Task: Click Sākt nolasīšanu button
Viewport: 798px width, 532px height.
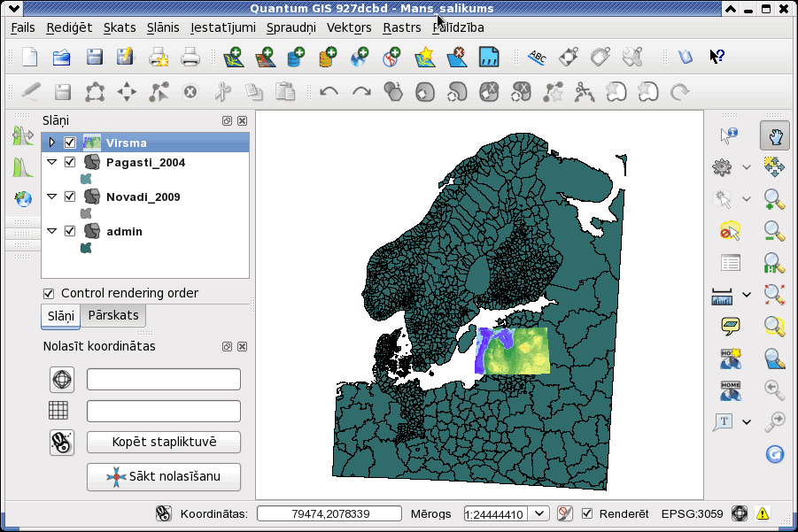Action: pos(163,476)
